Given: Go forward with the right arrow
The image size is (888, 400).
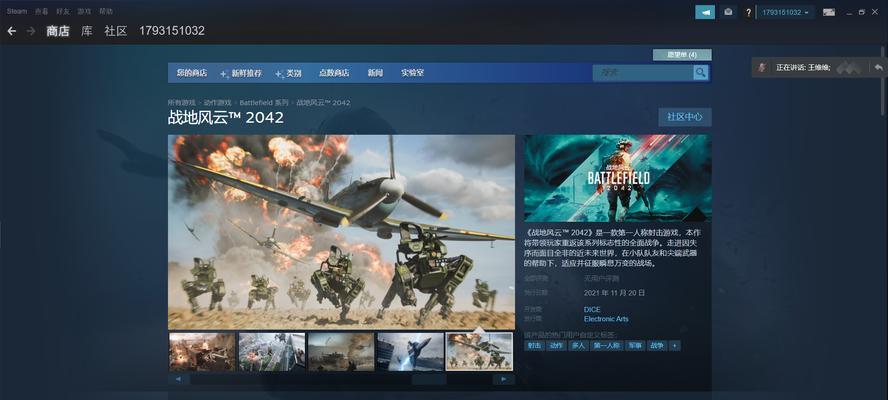Looking at the screenshot, I should (31, 31).
